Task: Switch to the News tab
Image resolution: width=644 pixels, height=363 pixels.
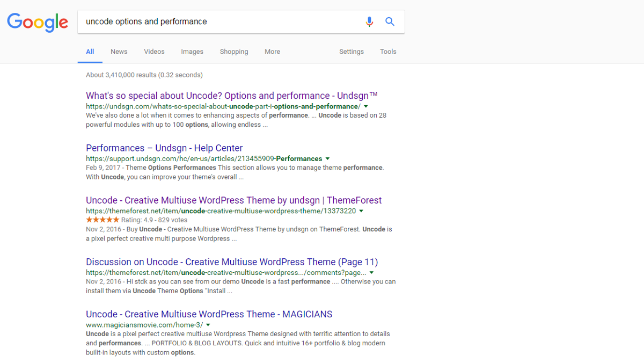Action: coord(119,52)
